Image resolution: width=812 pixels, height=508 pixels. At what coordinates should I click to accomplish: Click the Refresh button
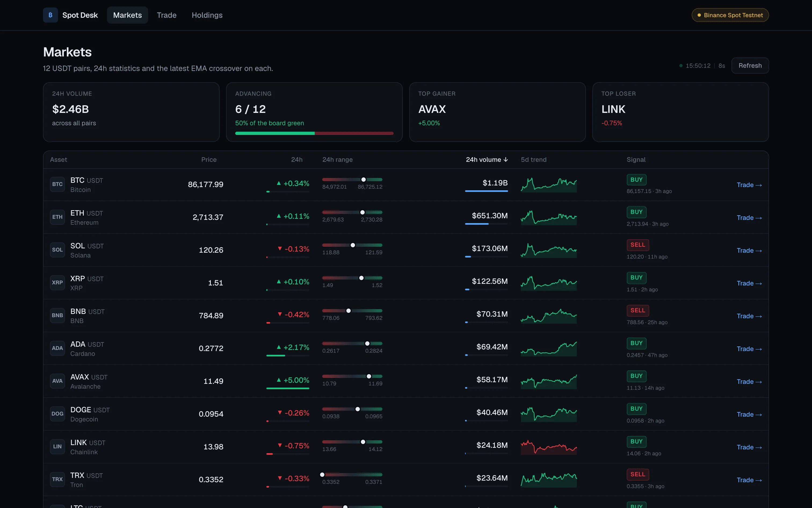tap(750, 66)
